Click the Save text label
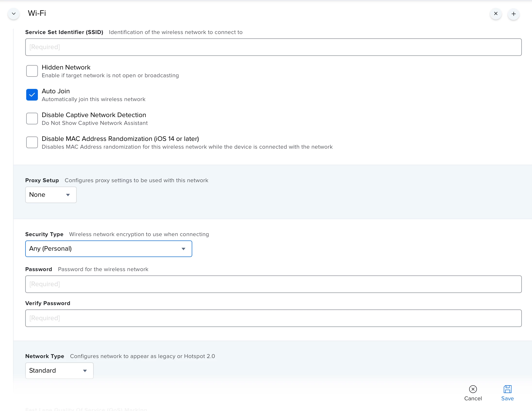 pos(507,398)
